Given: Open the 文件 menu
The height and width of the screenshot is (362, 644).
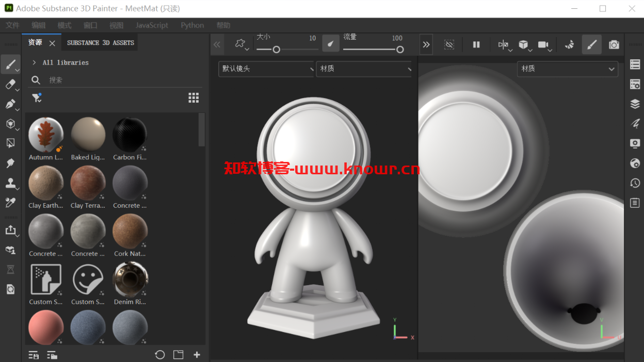Looking at the screenshot, I should pyautogui.click(x=12, y=25).
